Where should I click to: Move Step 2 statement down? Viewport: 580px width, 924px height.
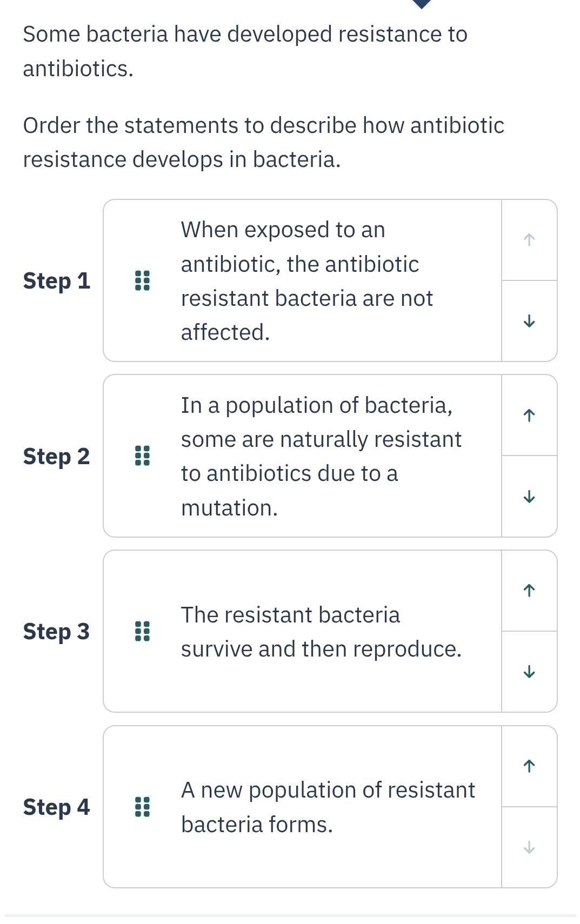(529, 496)
